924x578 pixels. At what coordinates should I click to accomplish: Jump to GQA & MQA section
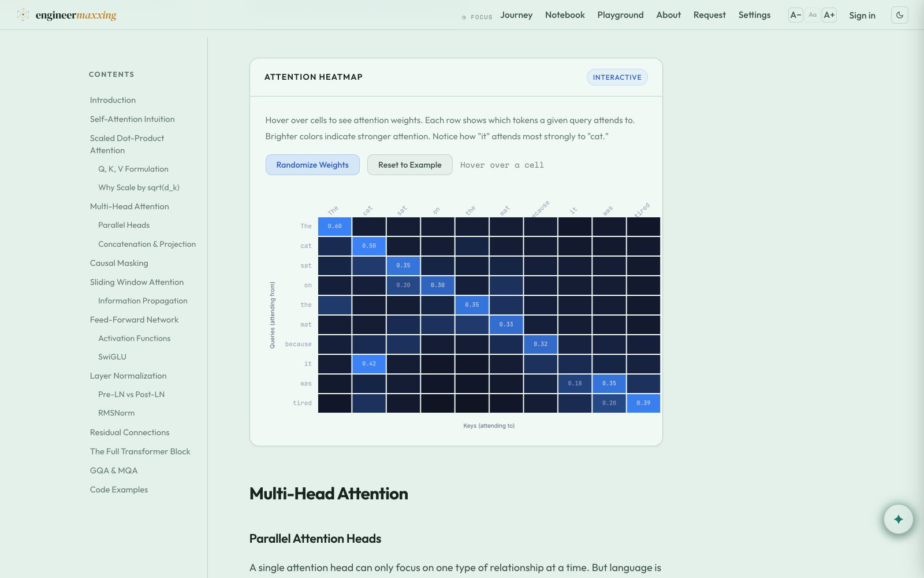point(114,470)
